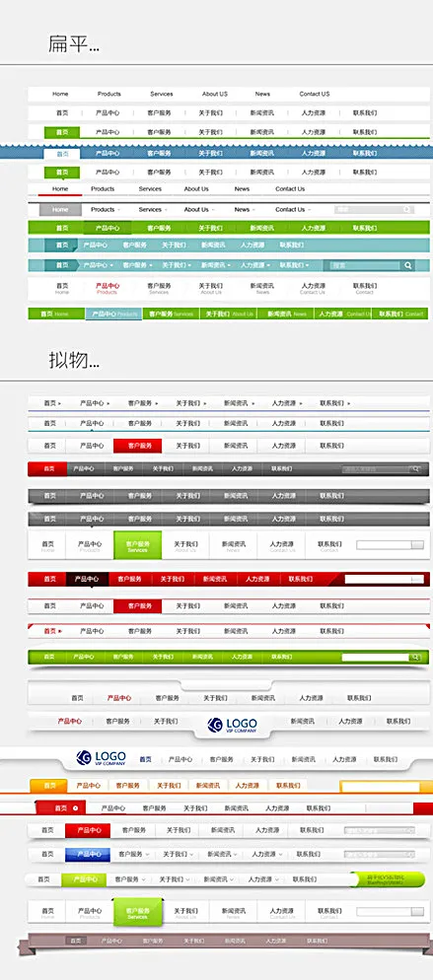This screenshot has height=980, width=433.
Task: Open About Us dropdown in grey-Home bar
Action: pyautogui.click(x=198, y=210)
